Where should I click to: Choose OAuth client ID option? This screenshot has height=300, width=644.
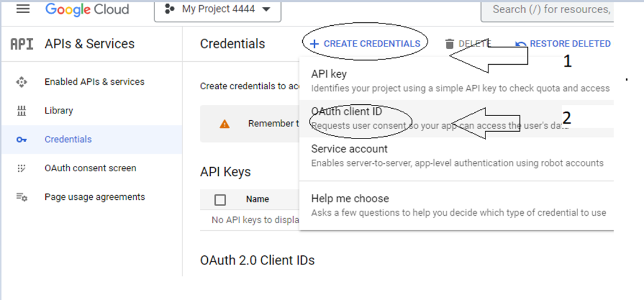(x=456, y=119)
